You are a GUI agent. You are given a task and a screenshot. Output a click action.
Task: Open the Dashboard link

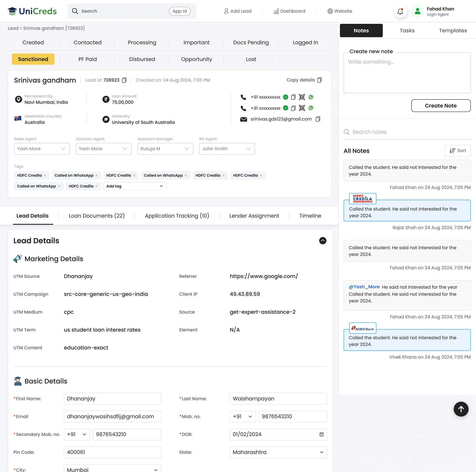click(289, 11)
